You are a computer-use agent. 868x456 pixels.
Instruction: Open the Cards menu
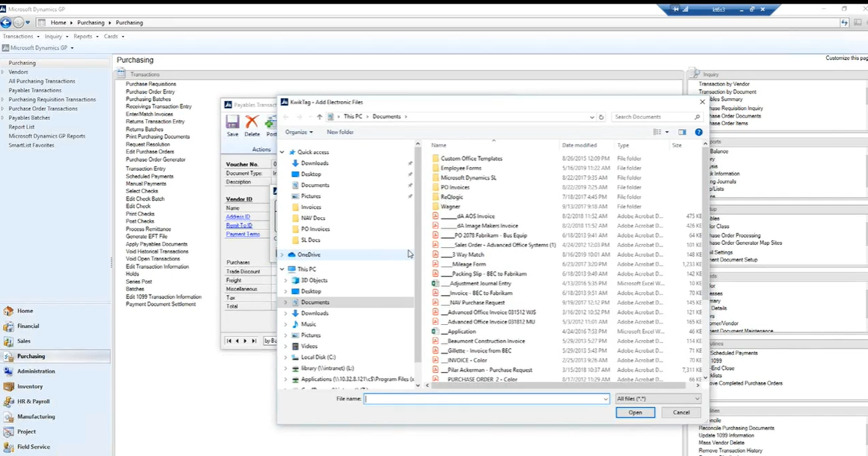(113, 37)
